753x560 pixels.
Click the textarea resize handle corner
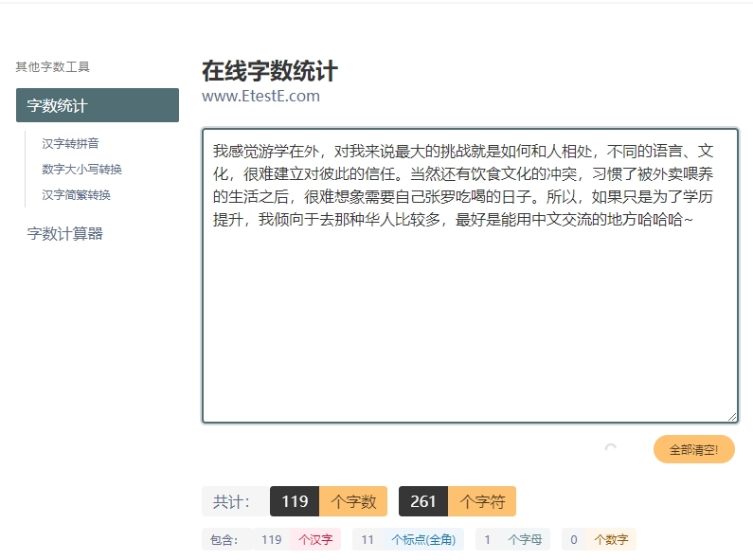[x=732, y=417]
